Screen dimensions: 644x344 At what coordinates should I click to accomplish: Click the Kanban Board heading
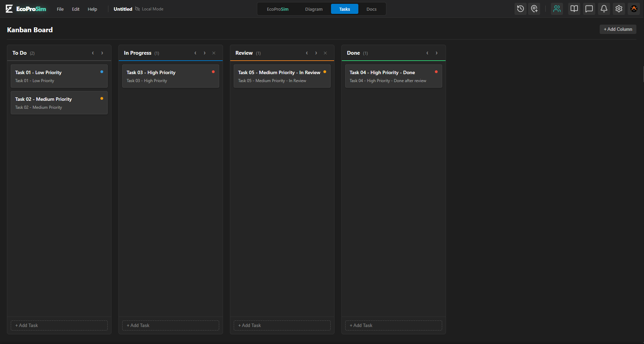click(30, 30)
